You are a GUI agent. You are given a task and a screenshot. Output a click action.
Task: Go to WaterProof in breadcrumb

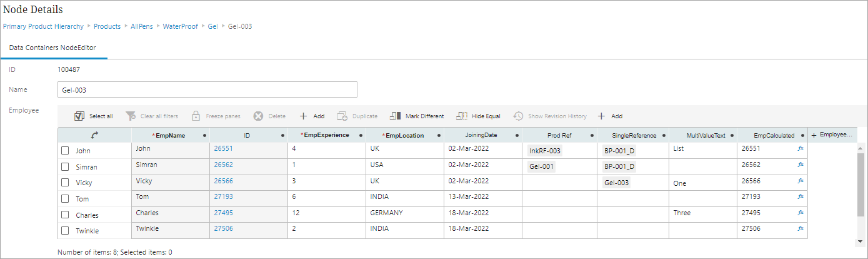click(x=181, y=26)
